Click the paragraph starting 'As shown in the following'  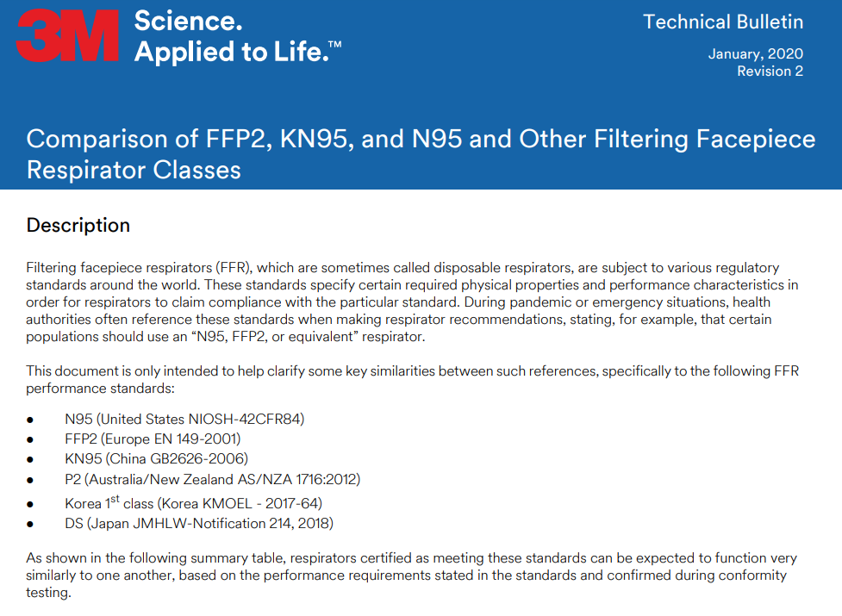[x=411, y=576]
